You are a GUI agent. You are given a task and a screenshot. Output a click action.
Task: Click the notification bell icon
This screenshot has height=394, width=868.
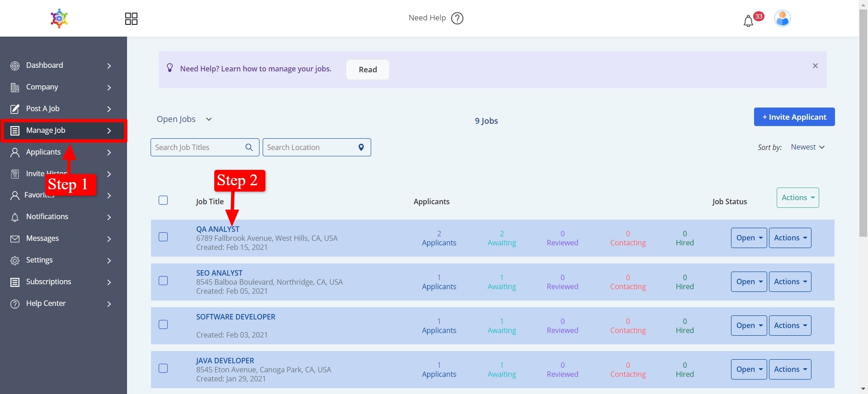pos(748,21)
